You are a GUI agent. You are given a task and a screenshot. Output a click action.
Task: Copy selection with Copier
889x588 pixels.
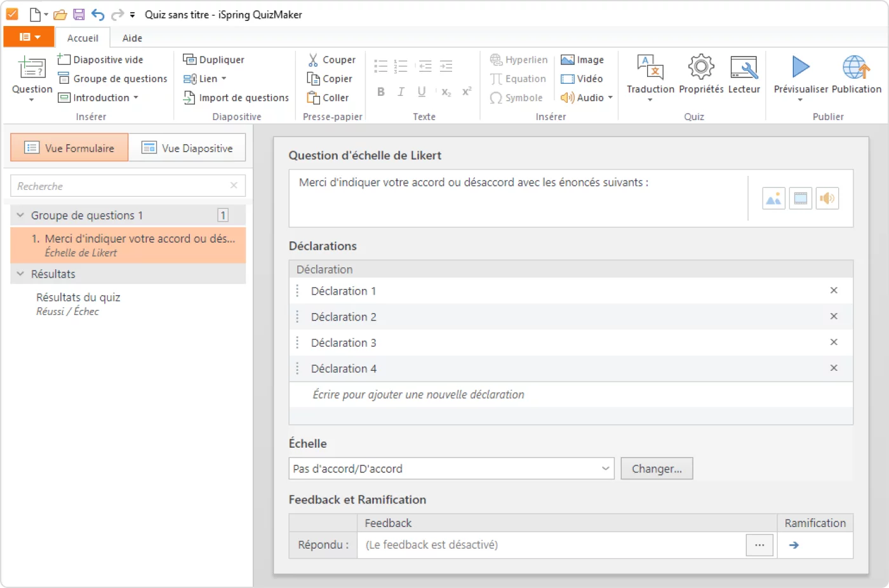tap(330, 79)
